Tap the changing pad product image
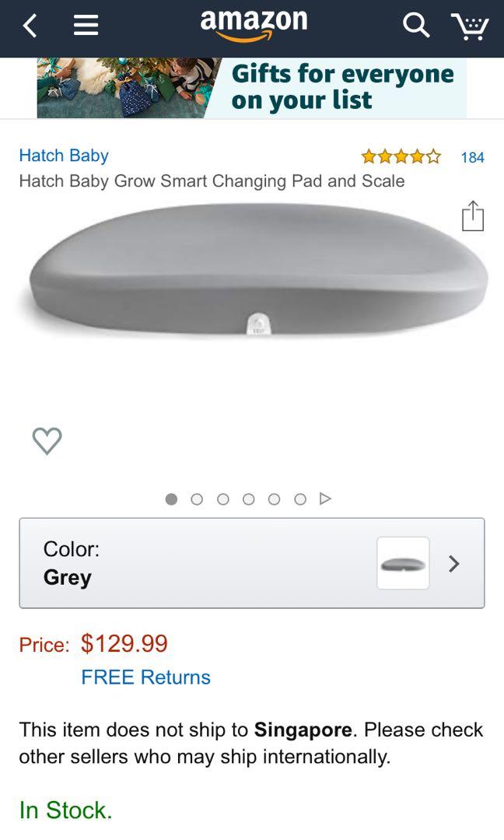This screenshot has width=504, height=840. point(257,271)
